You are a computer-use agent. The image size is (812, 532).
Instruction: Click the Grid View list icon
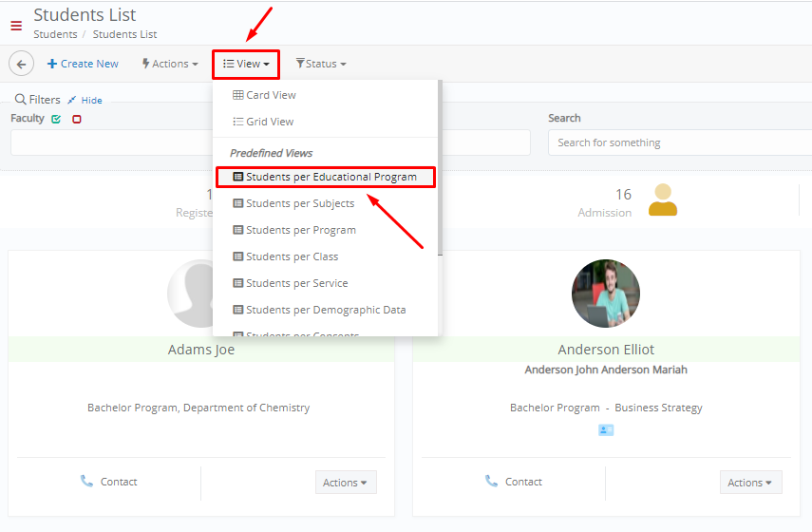238,122
